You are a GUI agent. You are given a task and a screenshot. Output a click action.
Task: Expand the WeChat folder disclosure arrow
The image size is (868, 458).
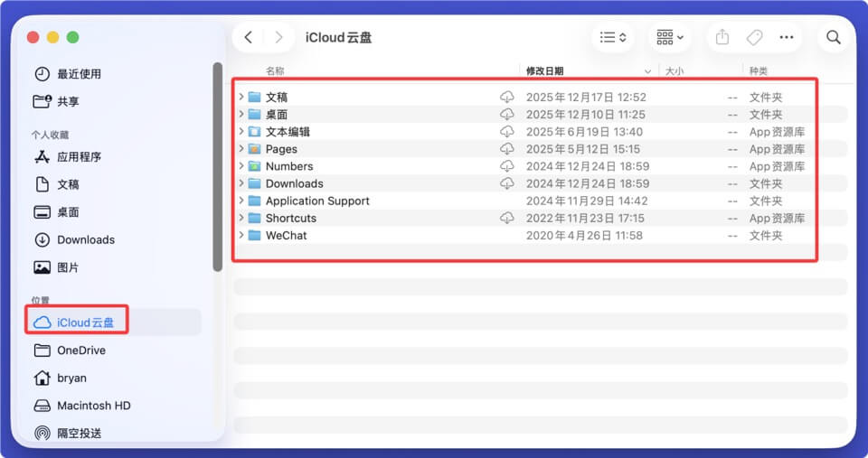pos(241,235)
